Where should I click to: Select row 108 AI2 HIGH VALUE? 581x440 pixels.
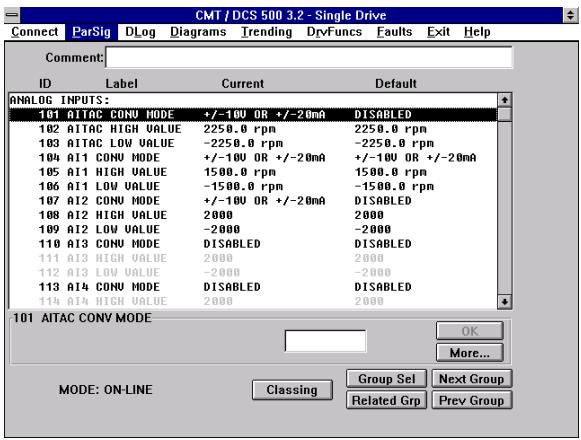tap(253, 215)
